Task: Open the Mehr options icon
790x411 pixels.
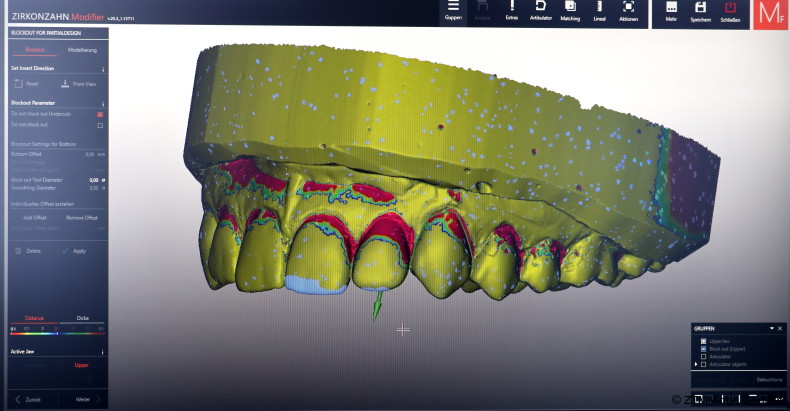Action: 671,10
